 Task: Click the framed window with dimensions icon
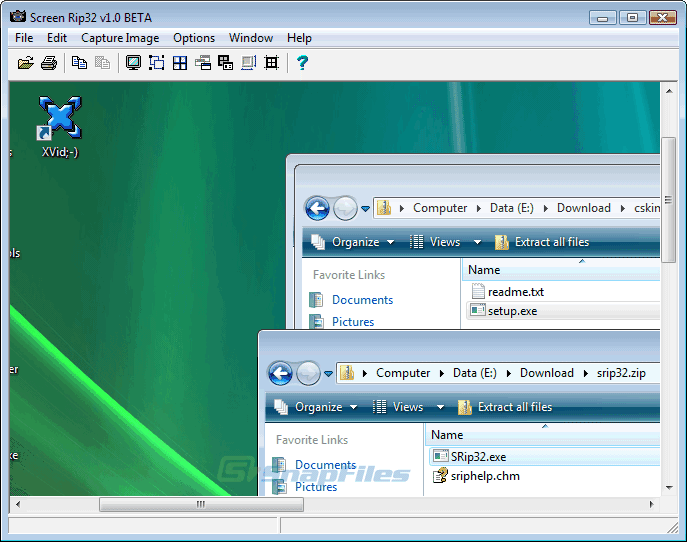click(248, 63)
